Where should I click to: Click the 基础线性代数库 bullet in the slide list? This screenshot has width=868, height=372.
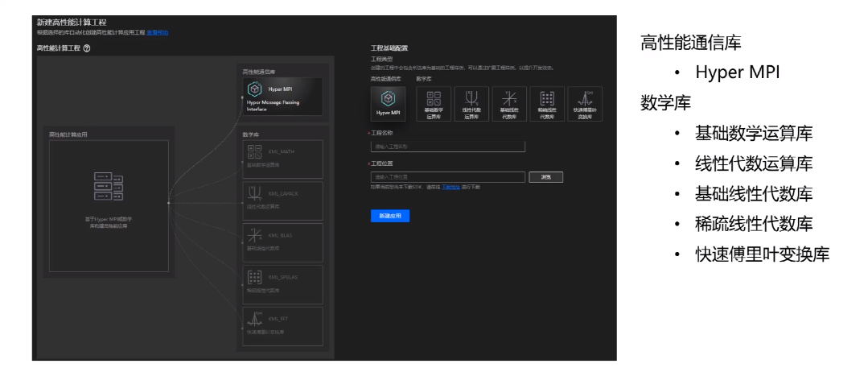click(x=754, y=194)
